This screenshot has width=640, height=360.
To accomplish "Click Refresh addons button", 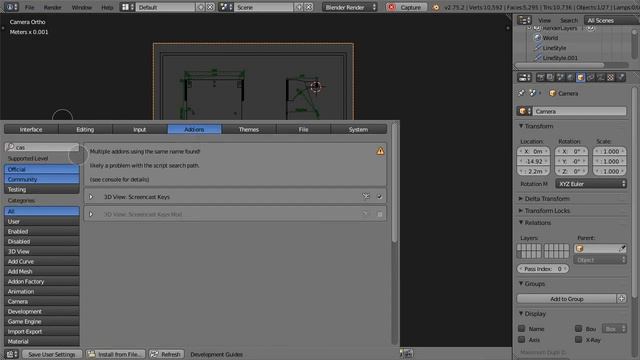I will [166, 354].
